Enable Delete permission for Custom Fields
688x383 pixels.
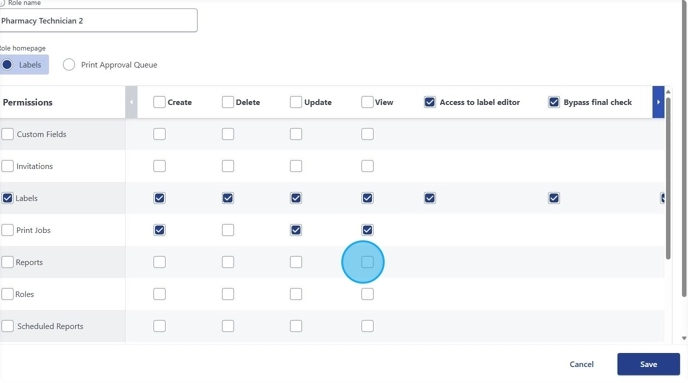tap(228, 134)
